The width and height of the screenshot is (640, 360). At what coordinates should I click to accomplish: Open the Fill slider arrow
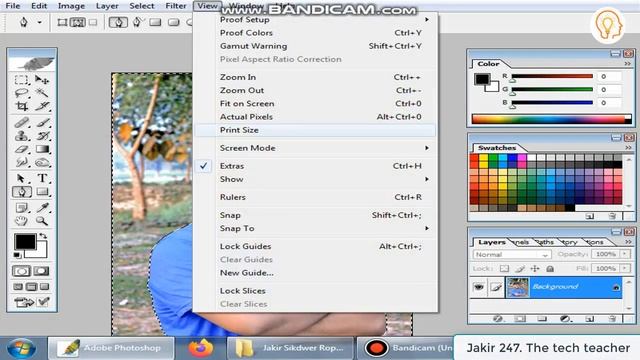tap(624, 269)
